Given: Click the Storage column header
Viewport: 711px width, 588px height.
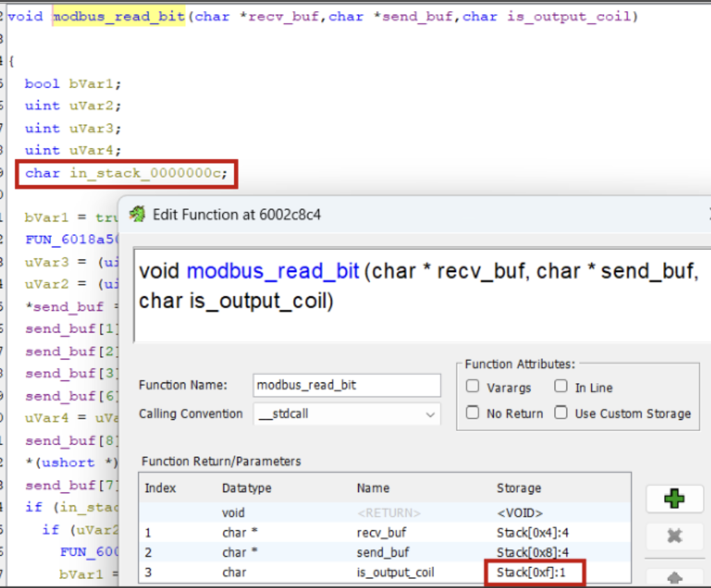Looking at the screenshot, I should tap(518, 488).
